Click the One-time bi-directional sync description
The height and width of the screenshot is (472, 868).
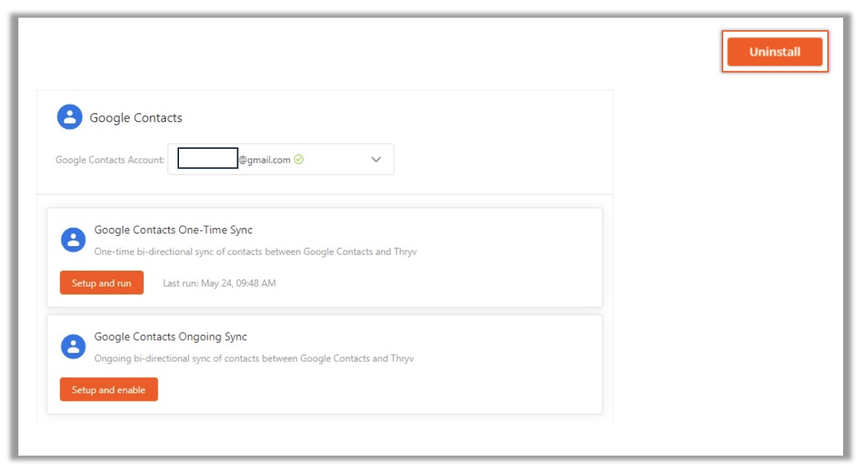click(x=255, y=252)
